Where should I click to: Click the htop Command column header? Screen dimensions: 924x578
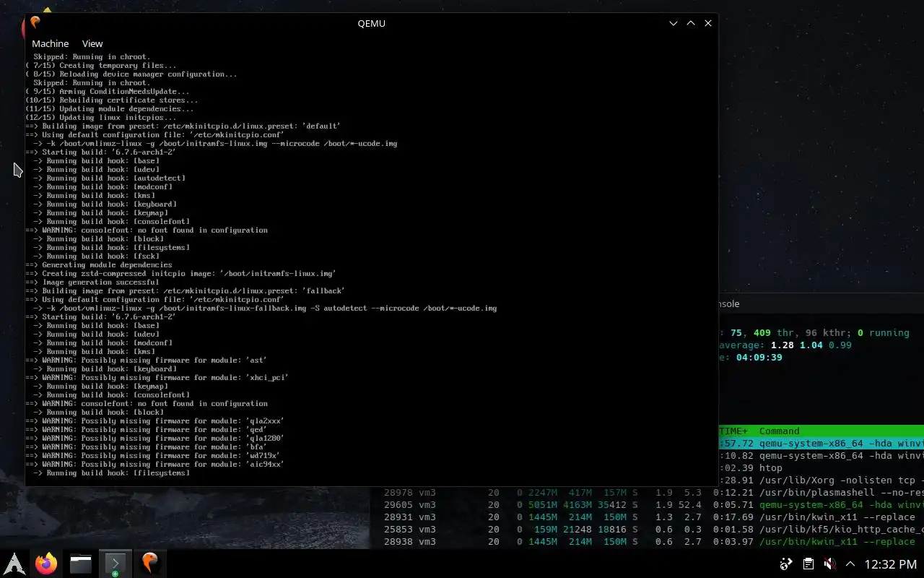tap(779, 431)
